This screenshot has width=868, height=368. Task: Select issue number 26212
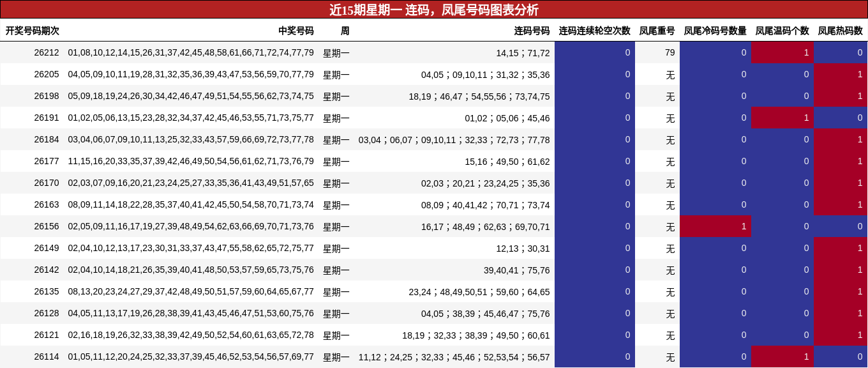click(47, 52)
